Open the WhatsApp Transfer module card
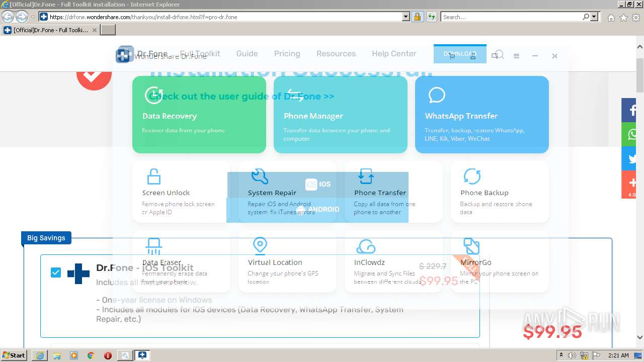 (x=482, y=115)
